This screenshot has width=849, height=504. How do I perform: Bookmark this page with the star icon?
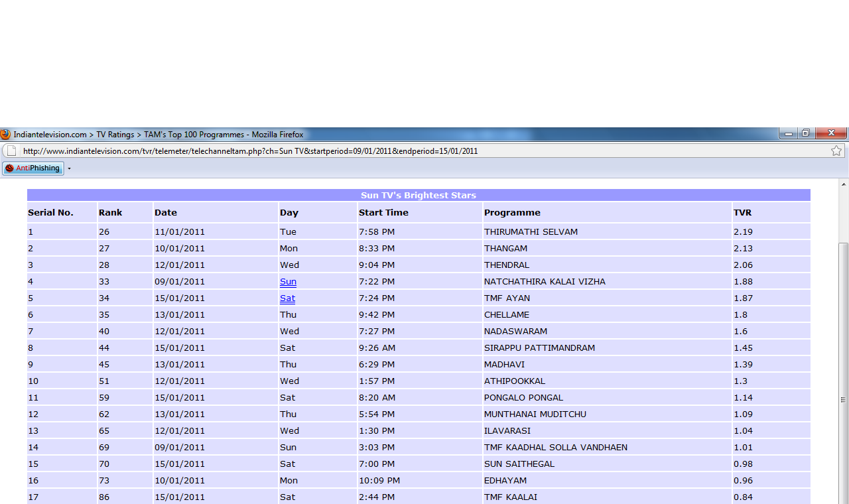pos(836,151)
